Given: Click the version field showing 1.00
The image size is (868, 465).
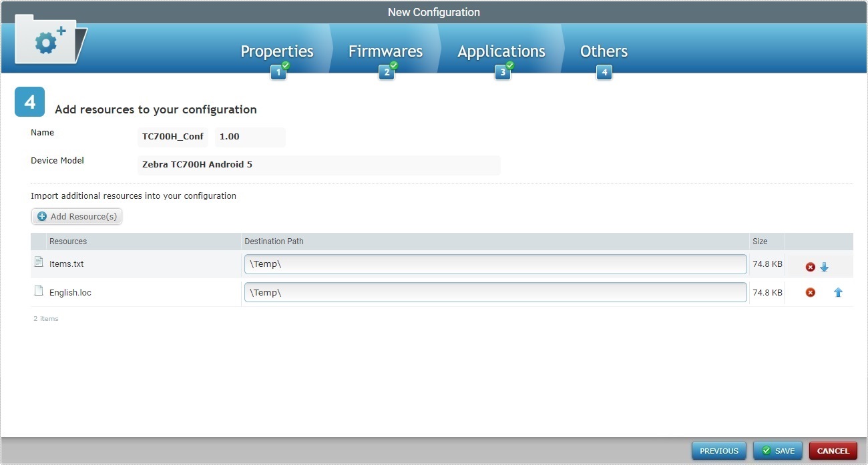Looking at the screenshot, I should pyautogui.click(x=249, y=137).
